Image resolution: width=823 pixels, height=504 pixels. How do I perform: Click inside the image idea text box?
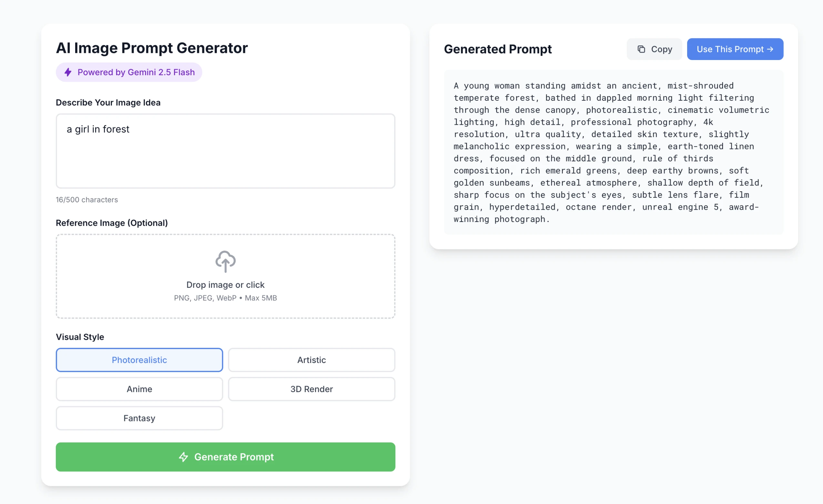coord(226,151)
